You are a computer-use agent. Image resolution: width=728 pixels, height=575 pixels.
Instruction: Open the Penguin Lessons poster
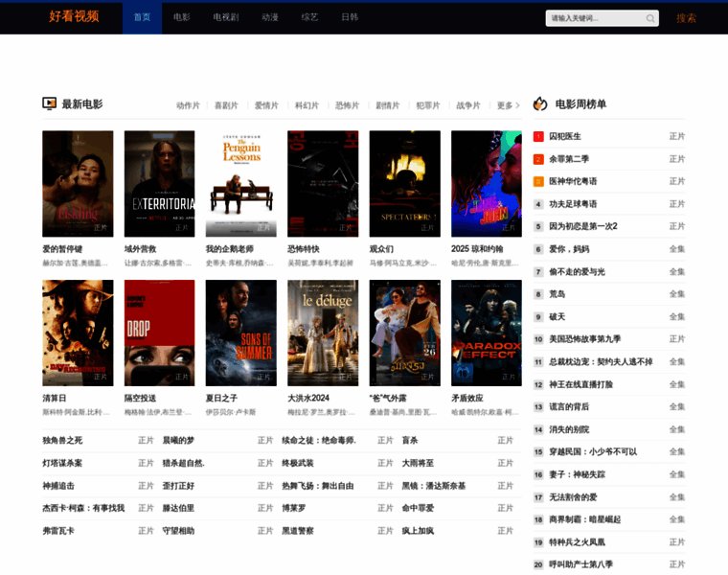click(x=241, y=183)
